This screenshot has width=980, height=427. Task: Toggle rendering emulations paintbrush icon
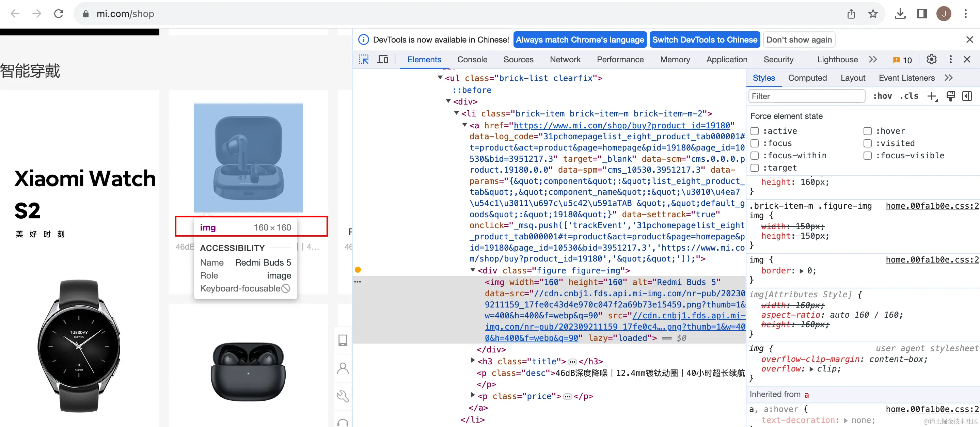coord(950,96)
